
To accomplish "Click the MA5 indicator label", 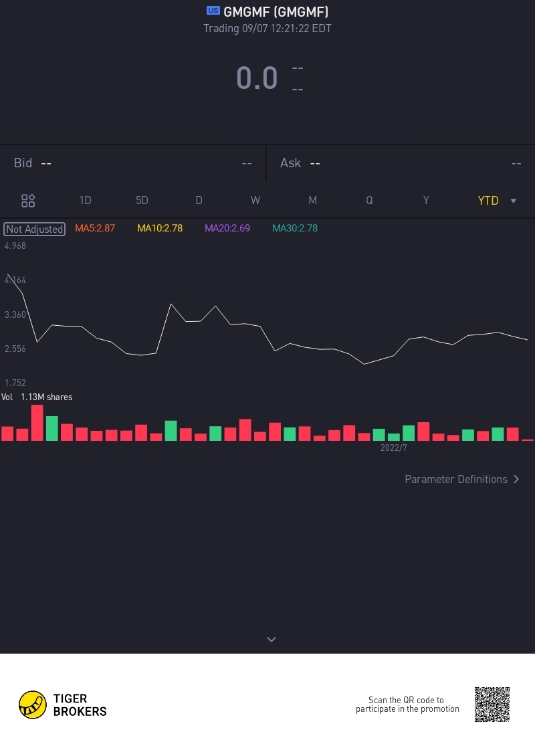I will tap(95, 228).
